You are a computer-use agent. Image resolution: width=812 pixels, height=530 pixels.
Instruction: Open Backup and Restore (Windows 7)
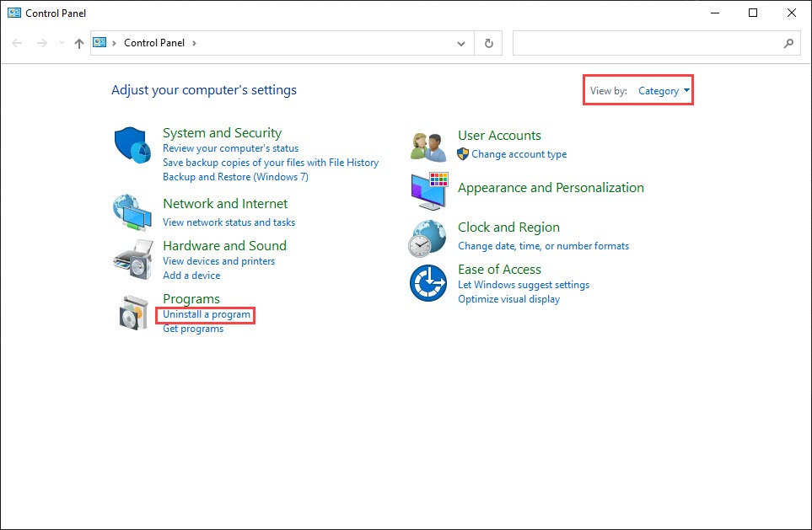(x=235, y=177)
